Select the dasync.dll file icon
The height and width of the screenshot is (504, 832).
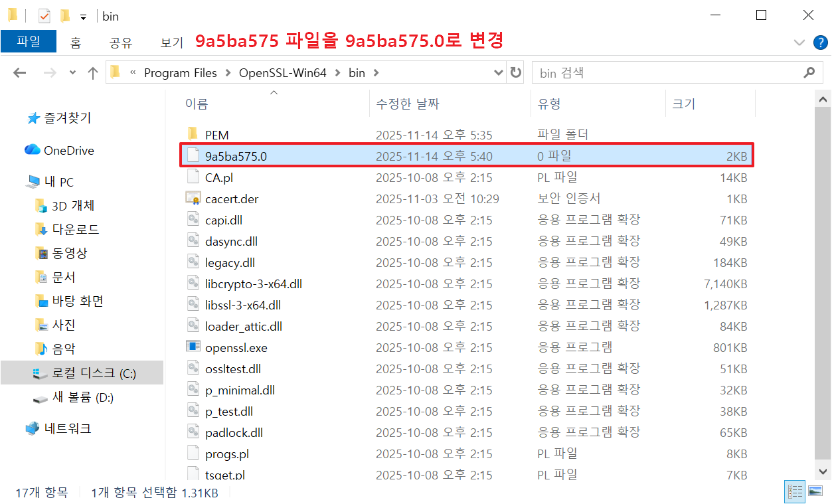pyautogui.click(x=193, y=241)
